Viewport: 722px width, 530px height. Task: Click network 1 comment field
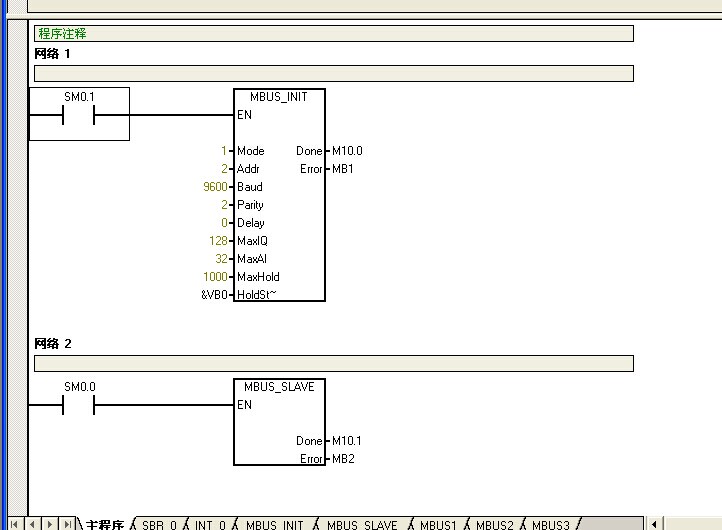334,73
